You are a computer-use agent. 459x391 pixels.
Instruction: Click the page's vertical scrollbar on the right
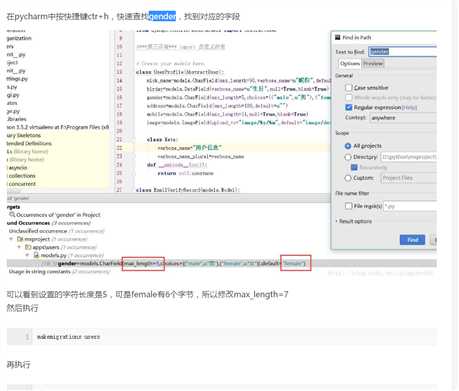[455, 195]
